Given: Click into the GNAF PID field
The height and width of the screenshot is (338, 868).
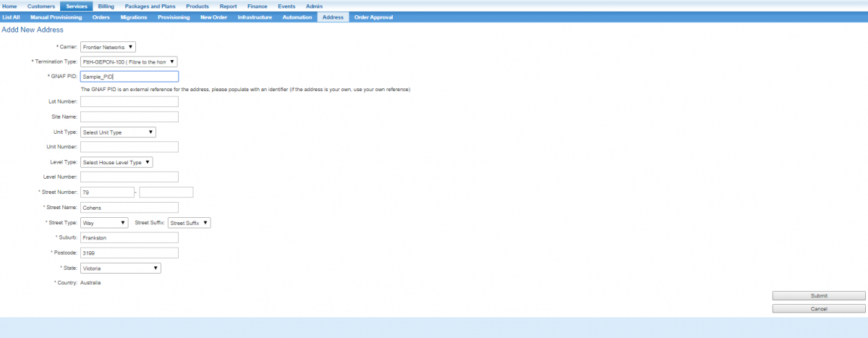Looking at the screenshot, I should pos(129,77).
